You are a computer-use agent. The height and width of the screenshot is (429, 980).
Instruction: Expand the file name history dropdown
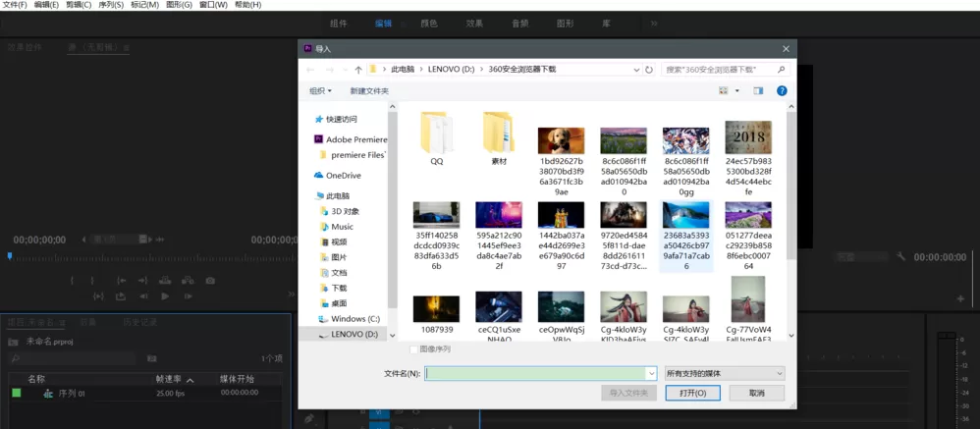pos(652,373)
